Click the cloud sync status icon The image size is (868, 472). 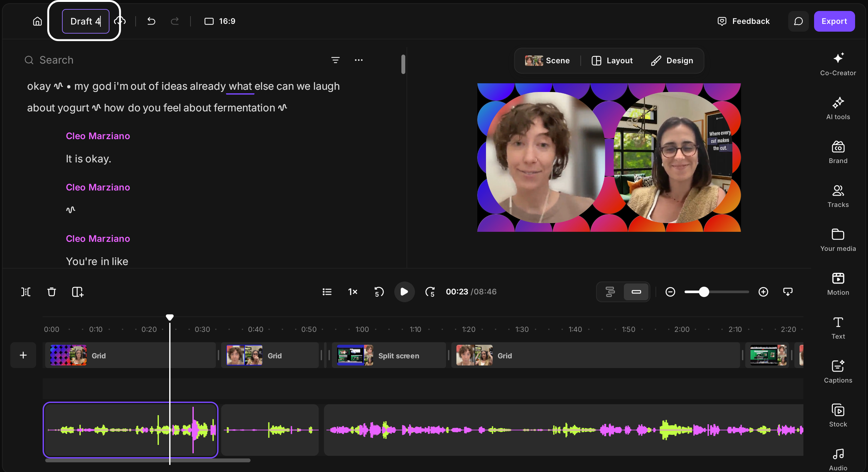119,21
